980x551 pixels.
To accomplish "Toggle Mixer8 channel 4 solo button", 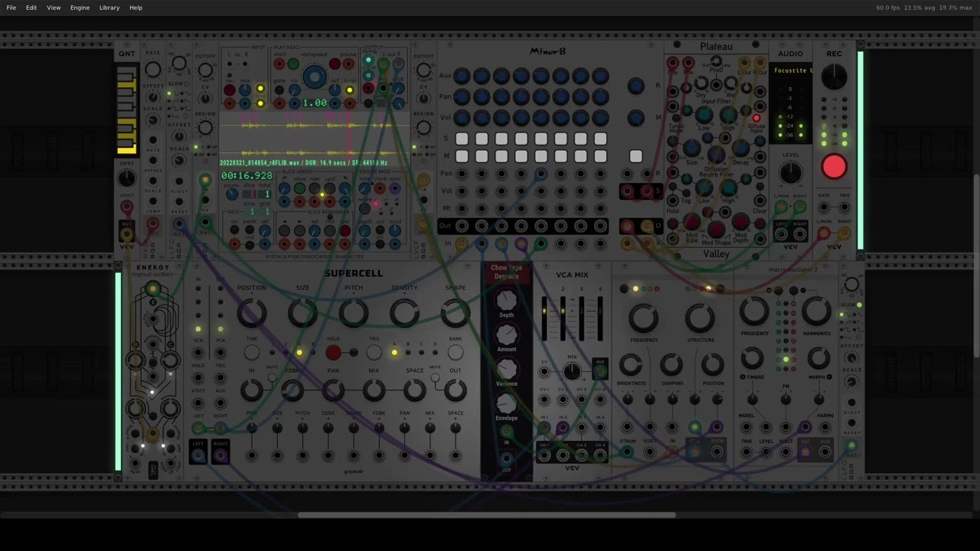I will 521,139.
